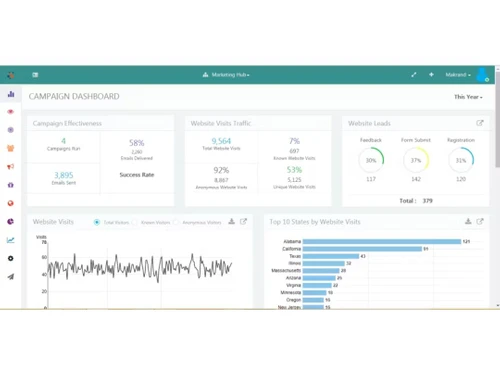Viewport: 500px width, 375px height.
Task: Click the Website Leads panel title
Action: click(x=369, y=123)
